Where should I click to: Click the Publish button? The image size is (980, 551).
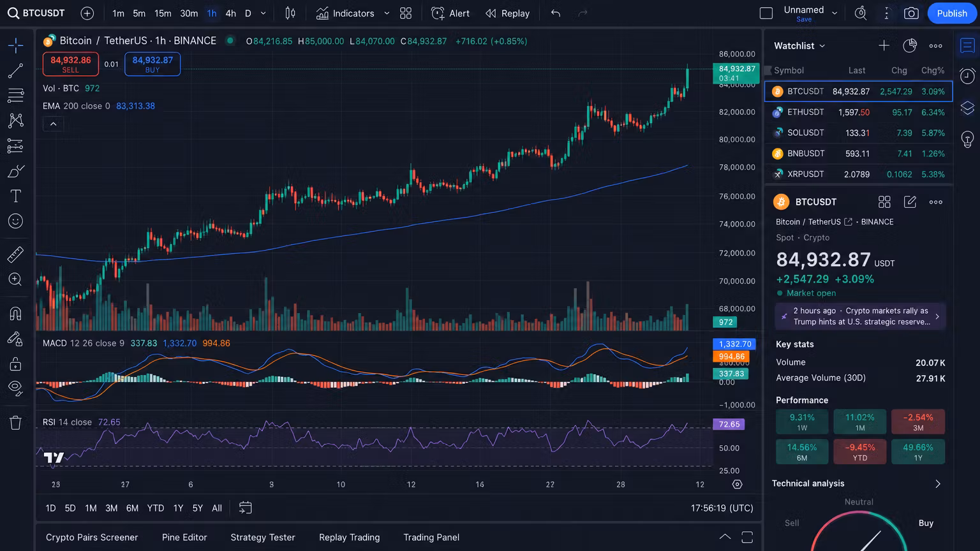tap(952, 13)
